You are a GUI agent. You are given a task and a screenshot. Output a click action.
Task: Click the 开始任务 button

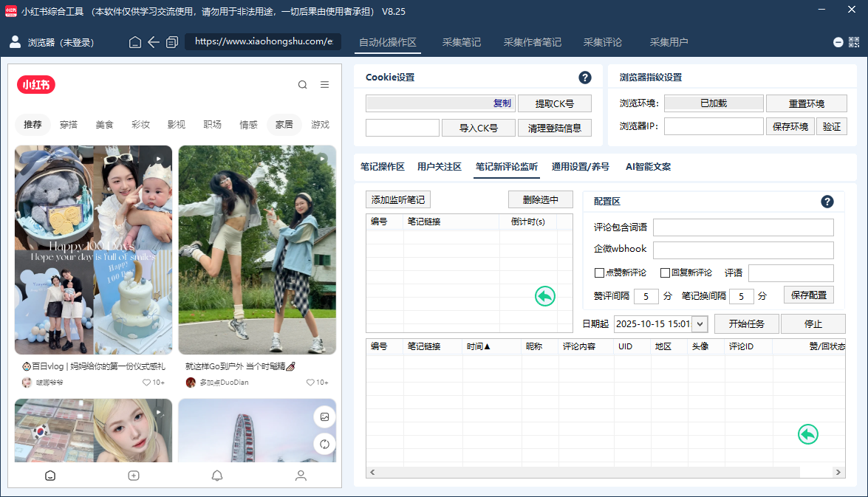click(748, 323)
